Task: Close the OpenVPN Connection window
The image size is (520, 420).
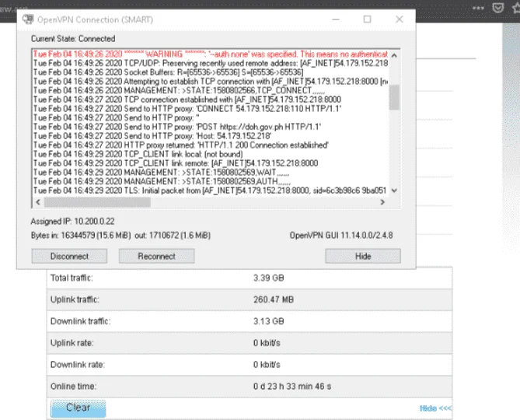Action: click(400, 19)
